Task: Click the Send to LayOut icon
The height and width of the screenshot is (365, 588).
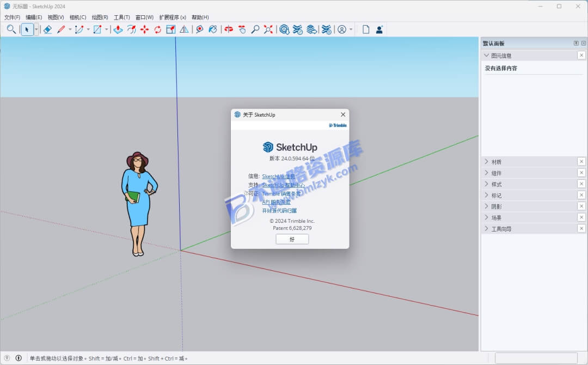Action: click(x=311, y=29)
